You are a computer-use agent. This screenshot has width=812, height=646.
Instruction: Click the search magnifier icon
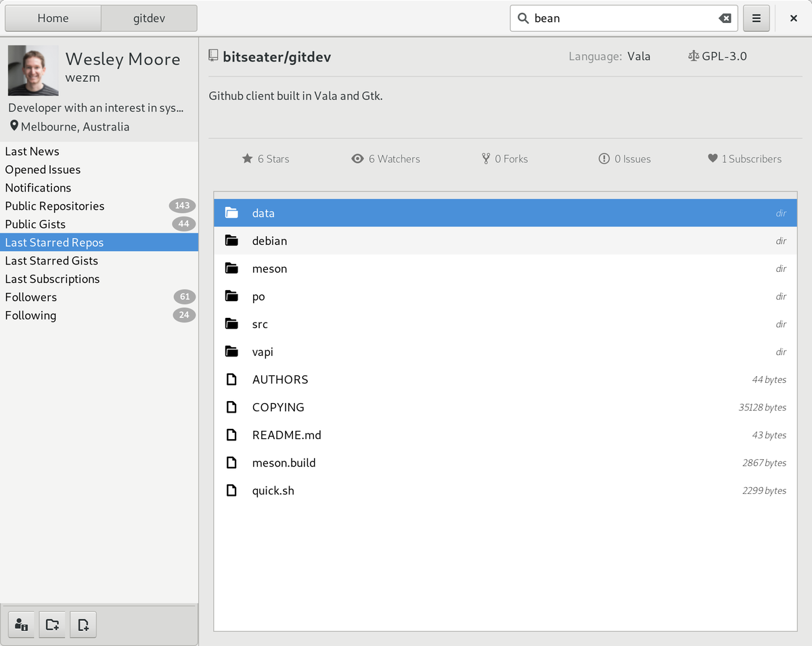pyautogui.click(x=523, y=18)
